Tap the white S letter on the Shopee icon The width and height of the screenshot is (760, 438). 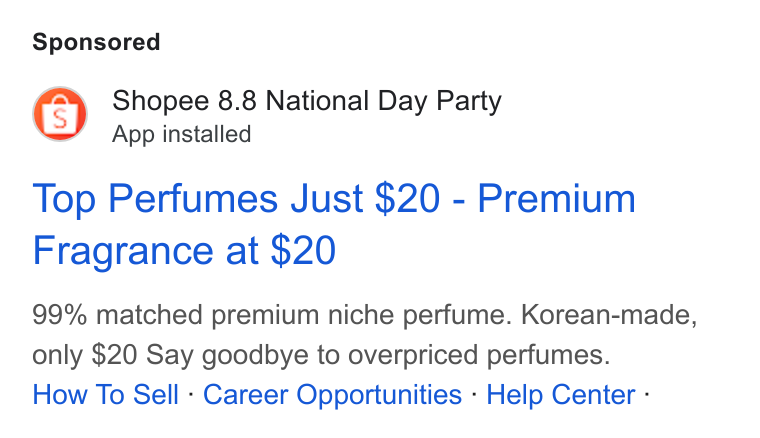60,118
